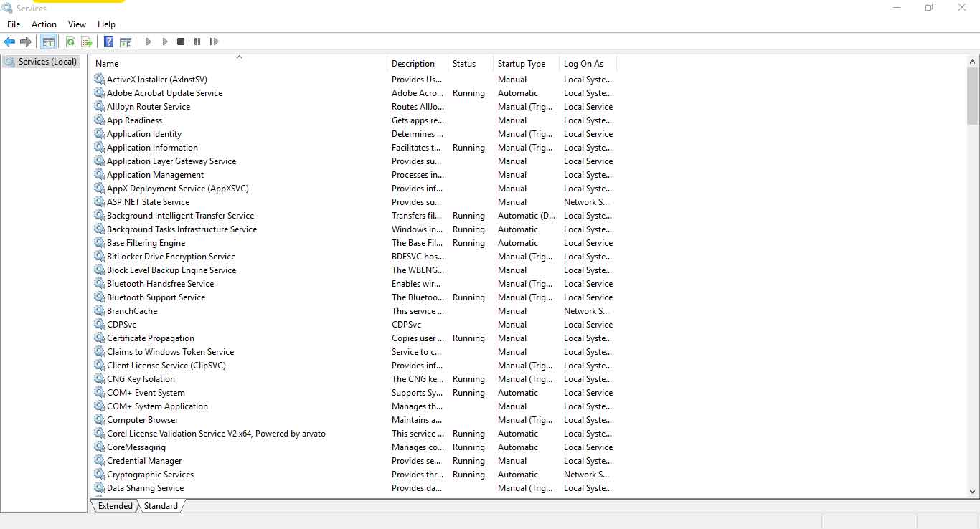This screenshot has width=980, height=529.
Task: Click gear icon beside Computer Browser
Action: pos(99,420)
